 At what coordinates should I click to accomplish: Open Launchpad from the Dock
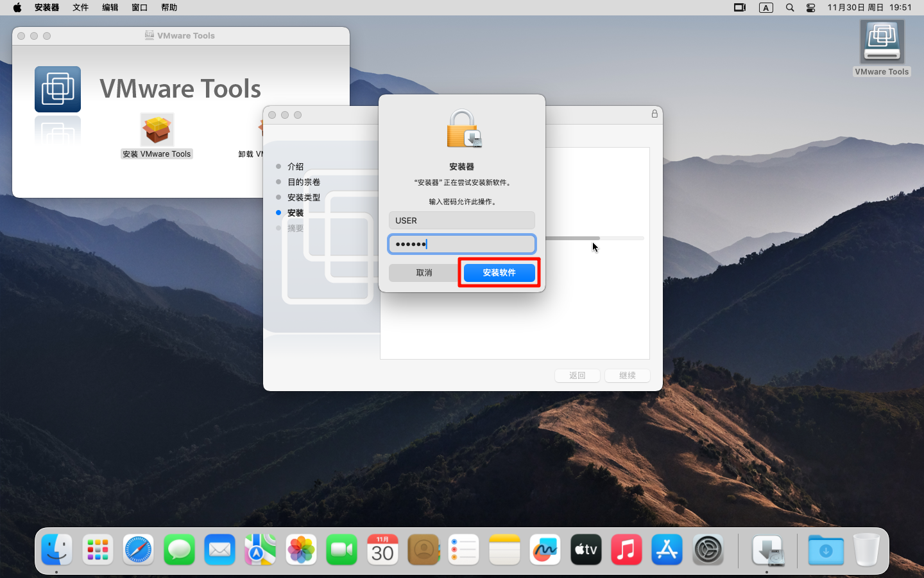98,550
